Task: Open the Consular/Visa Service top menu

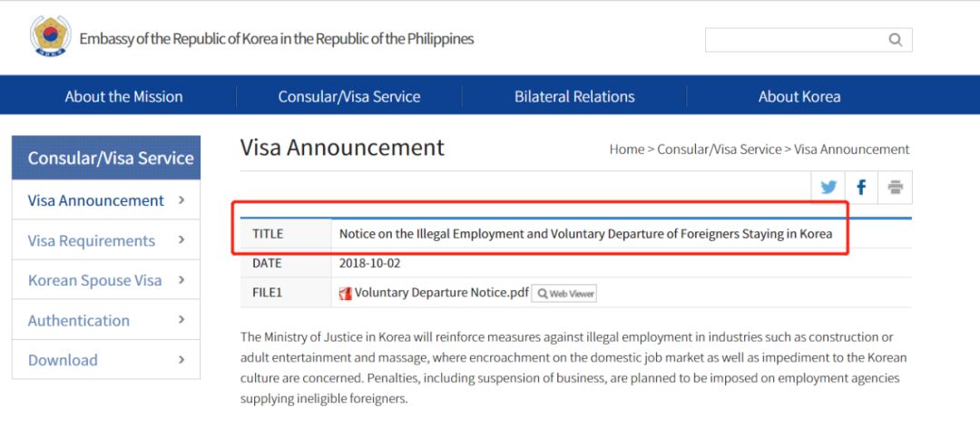Action: click(x=349, y=96)
